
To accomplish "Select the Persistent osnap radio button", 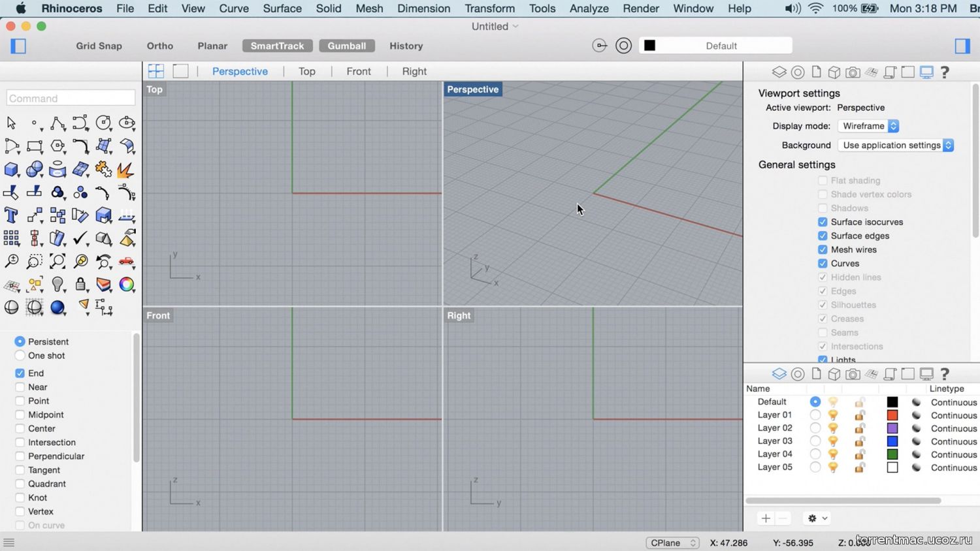I will pyautogui.click(x=20, y=341).
